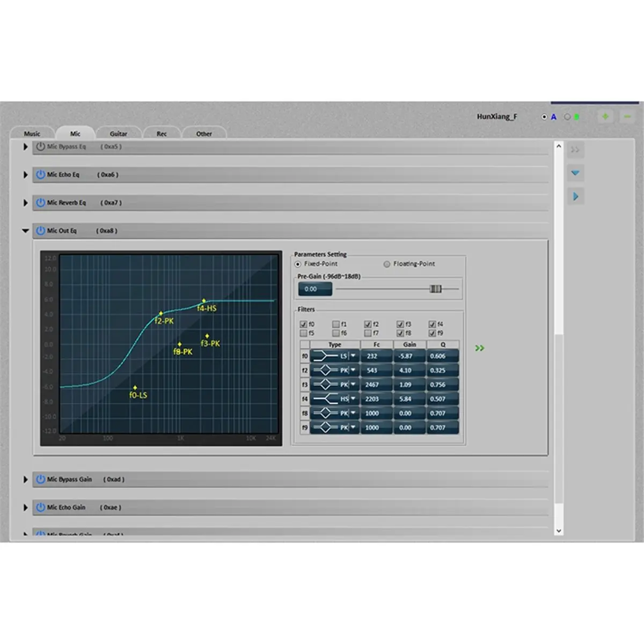The height and width of the screenshot is (644, 644).
Task: Open the f0 filter type dropdown (LS)
Action: pos(353,356)
